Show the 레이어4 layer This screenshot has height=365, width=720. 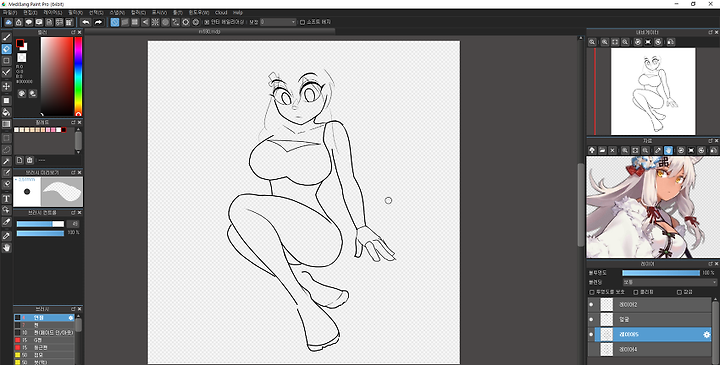pyautogui.click(x=591, y=350)
